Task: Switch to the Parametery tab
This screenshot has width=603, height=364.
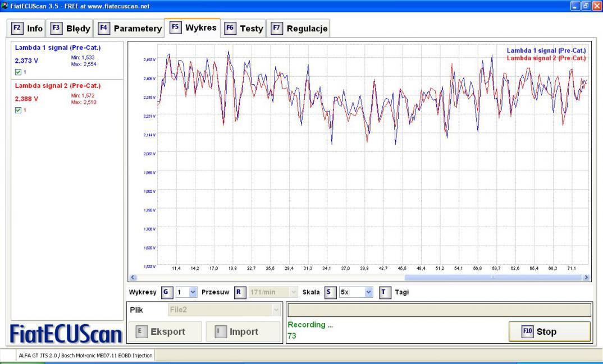Action: click(x=130, y=28)
